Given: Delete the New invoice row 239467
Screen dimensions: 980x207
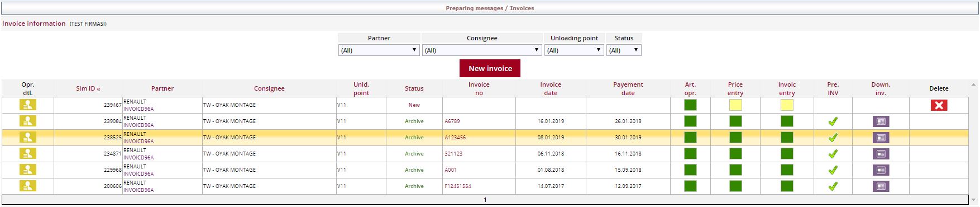Looking at the screenshot, I should click(x=939, y=105).
